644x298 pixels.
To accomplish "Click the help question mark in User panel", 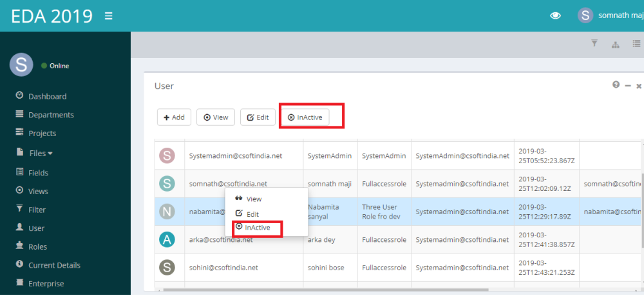I will pos(616,84).
